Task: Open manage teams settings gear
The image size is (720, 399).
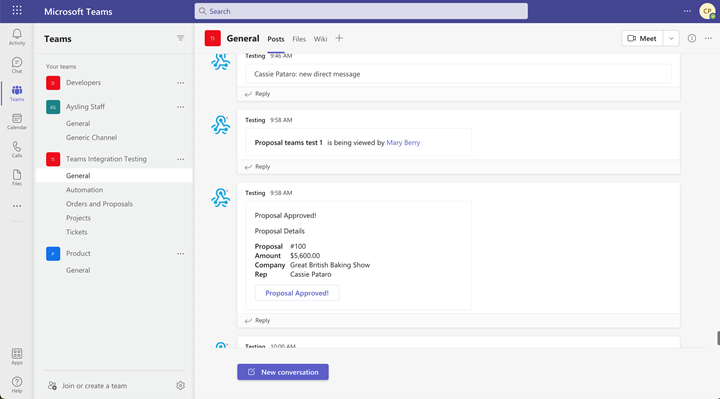Action: pos(180,385)
